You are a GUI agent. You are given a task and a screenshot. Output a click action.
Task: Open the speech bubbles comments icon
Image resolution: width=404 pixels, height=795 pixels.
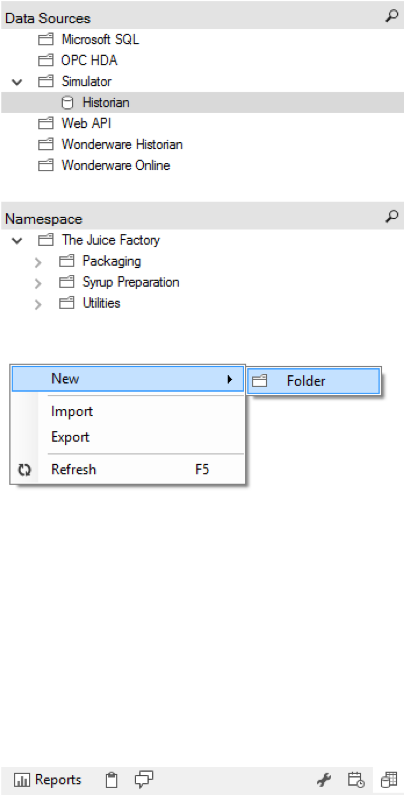pos(144,779)
